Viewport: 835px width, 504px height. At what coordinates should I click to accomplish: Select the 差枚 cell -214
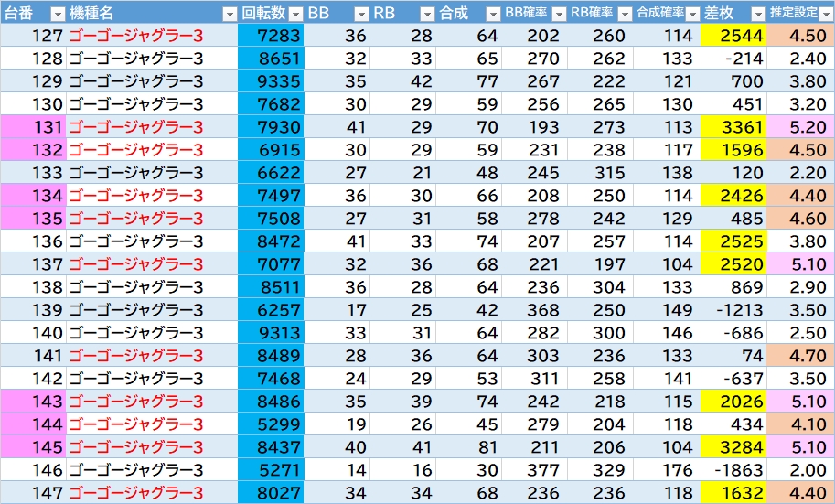pos(733,58)
